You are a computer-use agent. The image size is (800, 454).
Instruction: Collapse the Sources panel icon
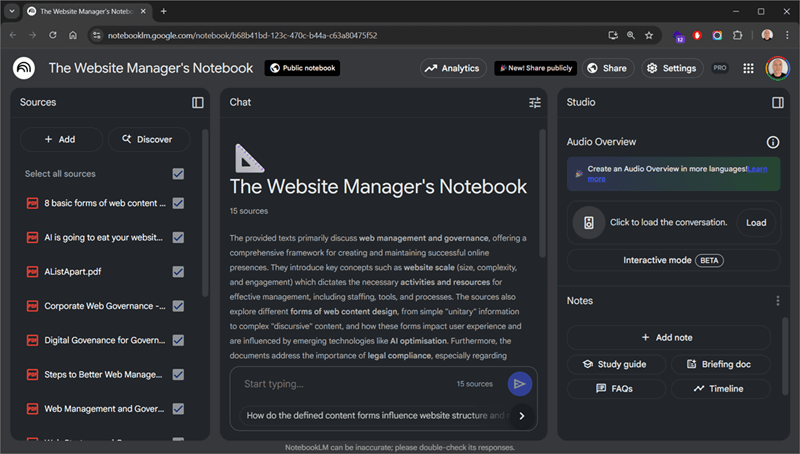197,103
